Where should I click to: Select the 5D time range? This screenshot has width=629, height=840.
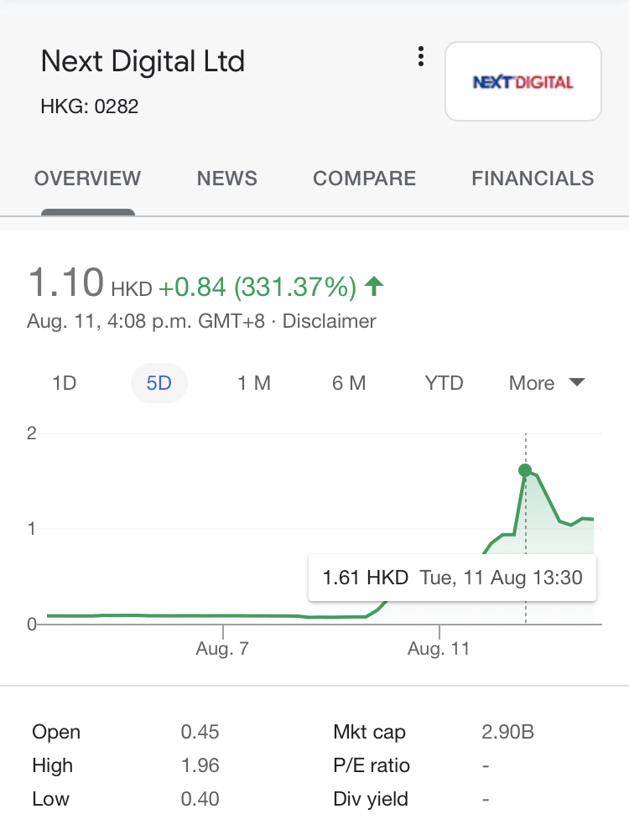pyautogui.click(x=159, y=383)
